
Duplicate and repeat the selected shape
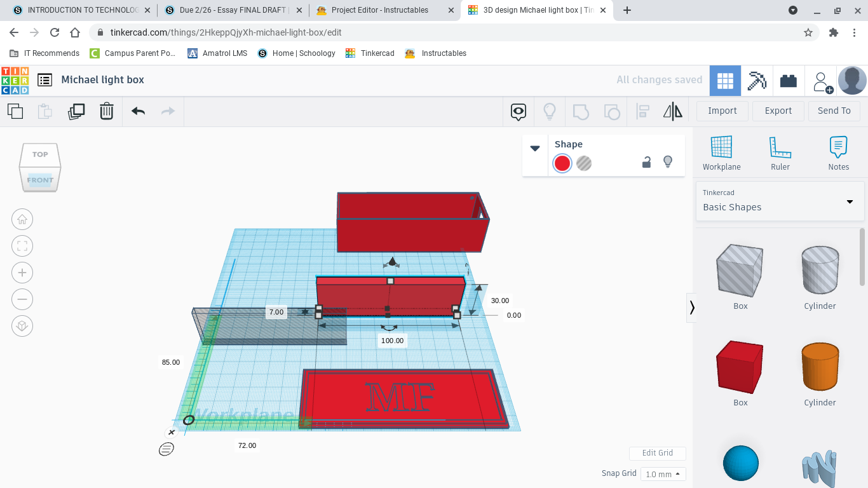(76, 111)
